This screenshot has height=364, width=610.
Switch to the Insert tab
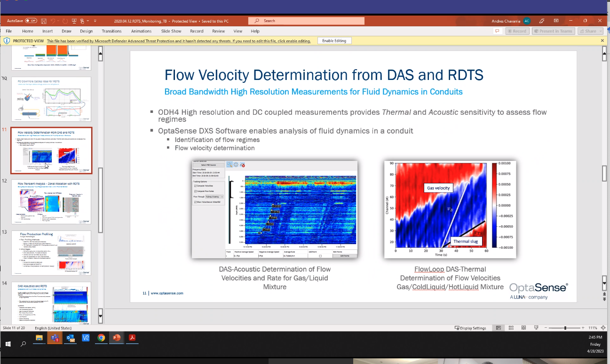[x=48, y=31]
